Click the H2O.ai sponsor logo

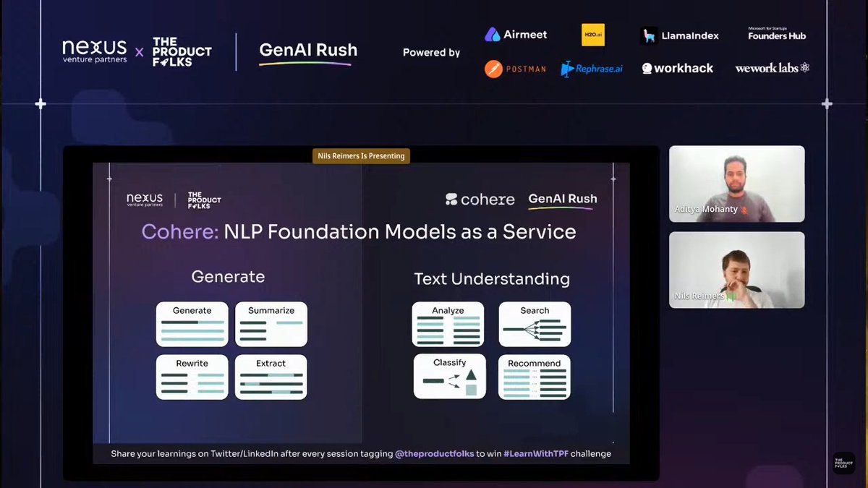click(593, 34)
